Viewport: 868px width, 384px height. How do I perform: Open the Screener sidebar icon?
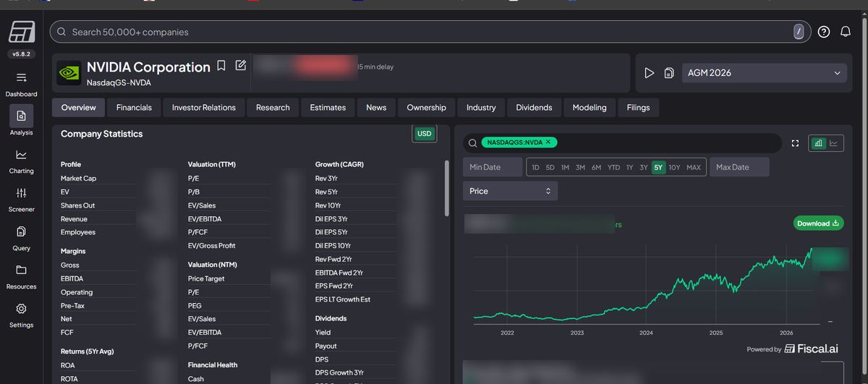coord(21,193)
